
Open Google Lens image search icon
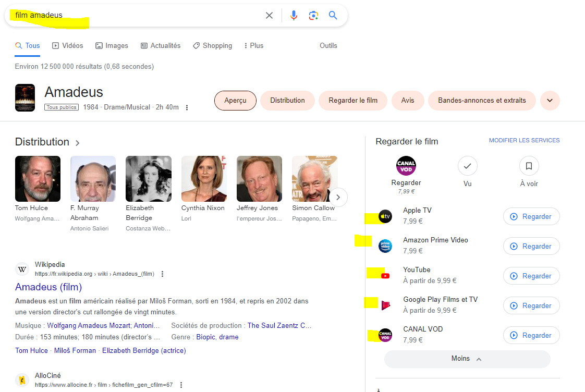coord(313,15)
